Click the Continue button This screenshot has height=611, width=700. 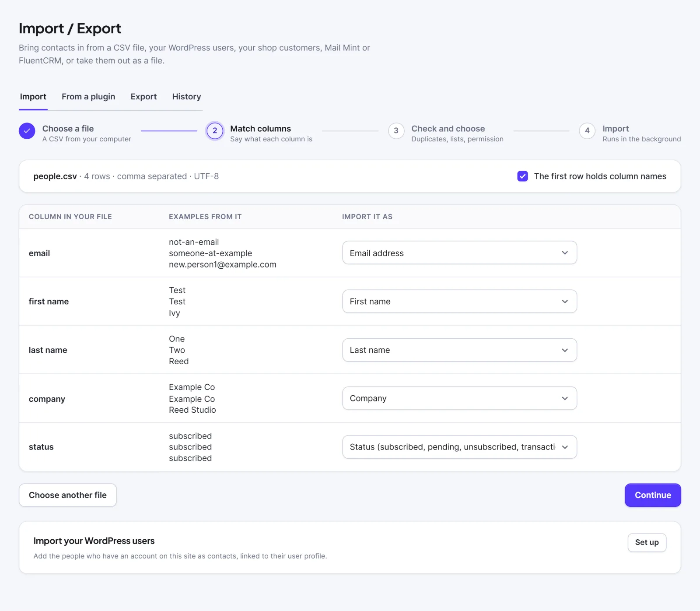click(653, 495)
